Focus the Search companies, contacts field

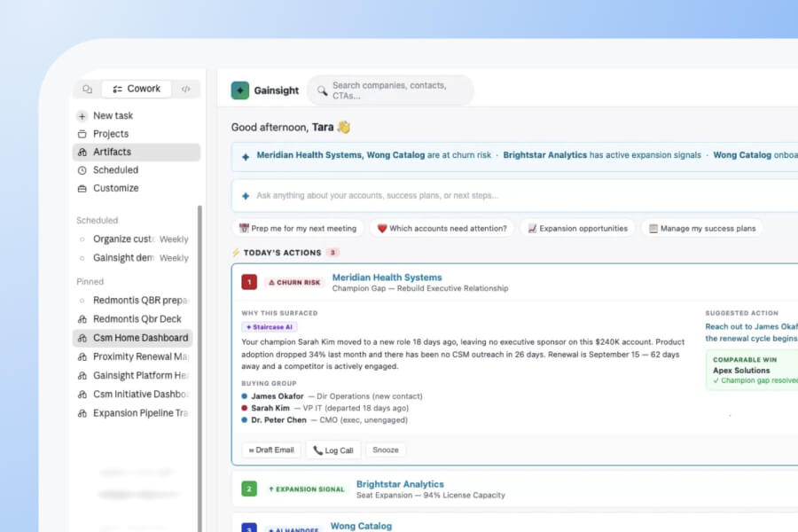pyautogui.click(x=390, y=90)
